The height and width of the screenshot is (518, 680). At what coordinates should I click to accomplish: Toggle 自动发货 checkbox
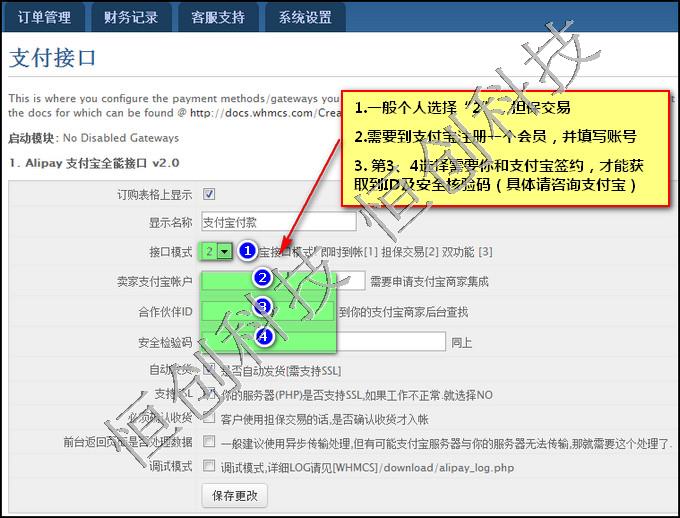[209, 369]
